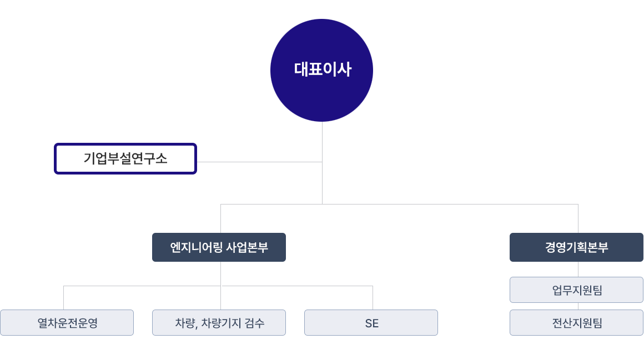Click the vertical line above 경영기획본부
Viewport: 644px width, 349px height.
(x=578, y=218)
